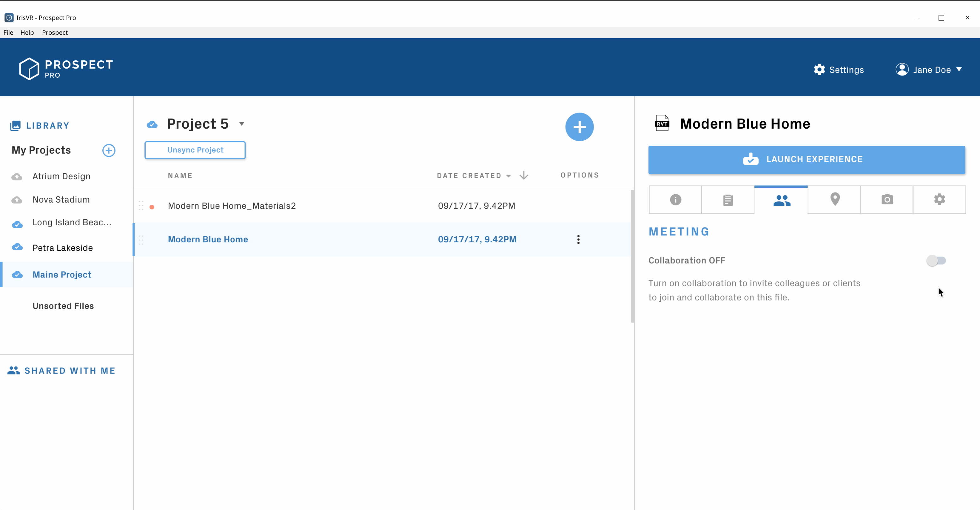Click the big blue add file button
The height and width of the screenshot is (510, 980).
pyautogui.click(x=579, y=127)
